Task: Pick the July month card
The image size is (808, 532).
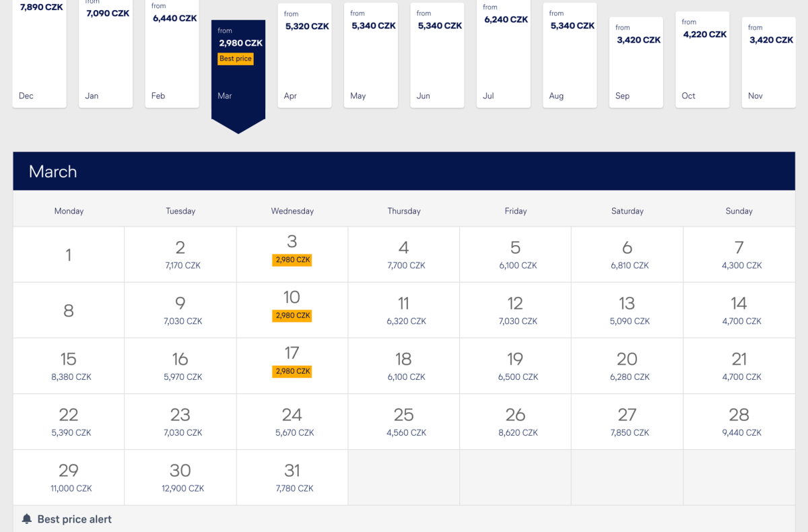Action: tap(504, 54)
